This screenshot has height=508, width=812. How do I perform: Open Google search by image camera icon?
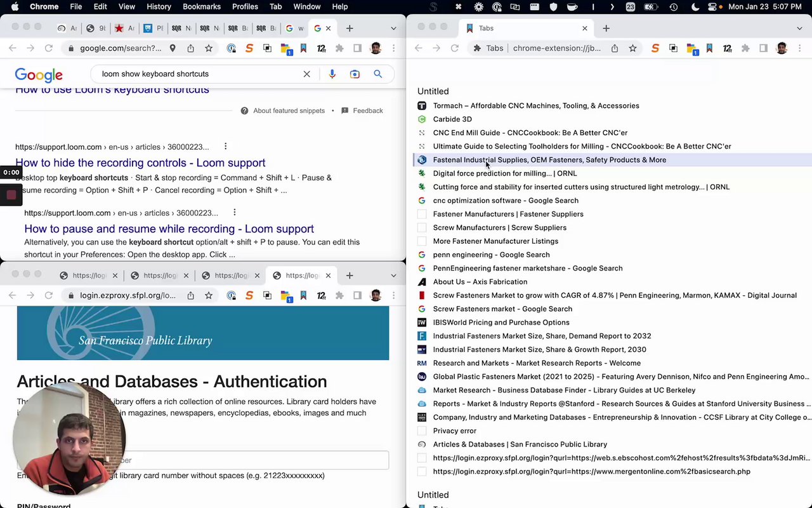[x=355, y=74]
